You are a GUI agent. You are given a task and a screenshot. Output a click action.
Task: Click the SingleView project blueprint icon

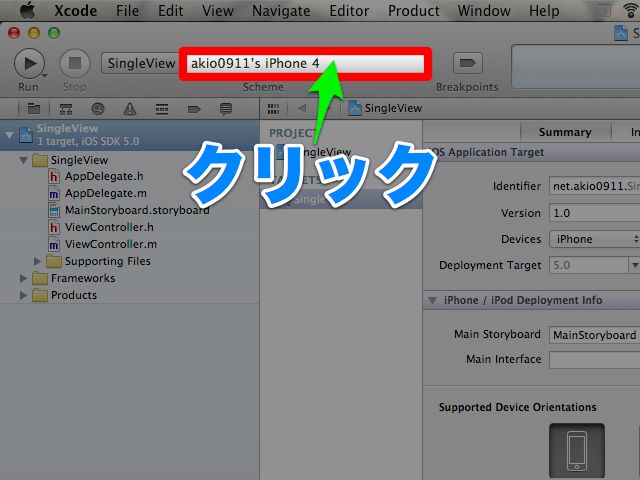[x=26, y=135]
